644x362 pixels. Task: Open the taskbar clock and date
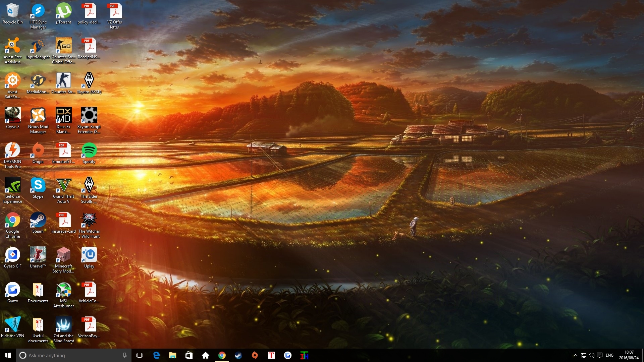point(629,355)
